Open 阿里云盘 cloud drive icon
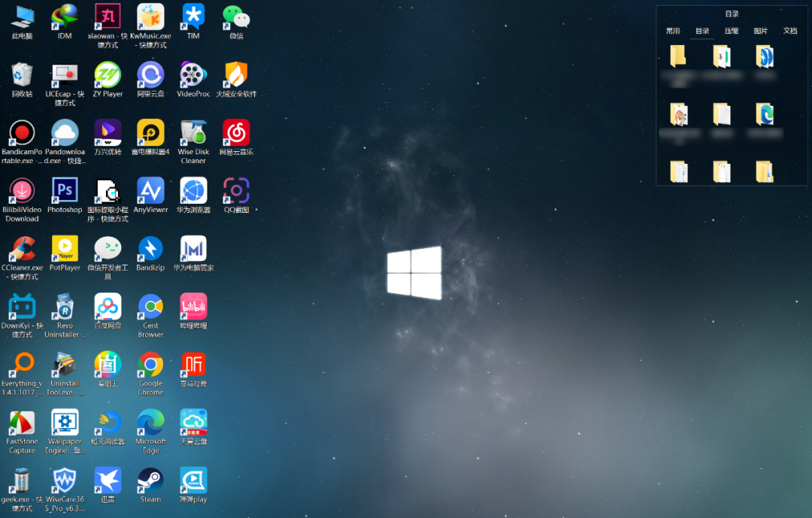The image size is (812, 518). pos(150,76)
